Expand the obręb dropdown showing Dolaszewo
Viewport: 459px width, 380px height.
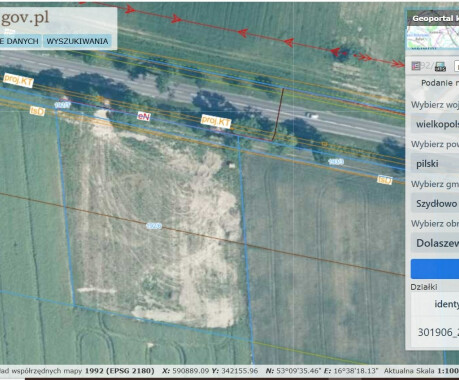tap(435, 243)
